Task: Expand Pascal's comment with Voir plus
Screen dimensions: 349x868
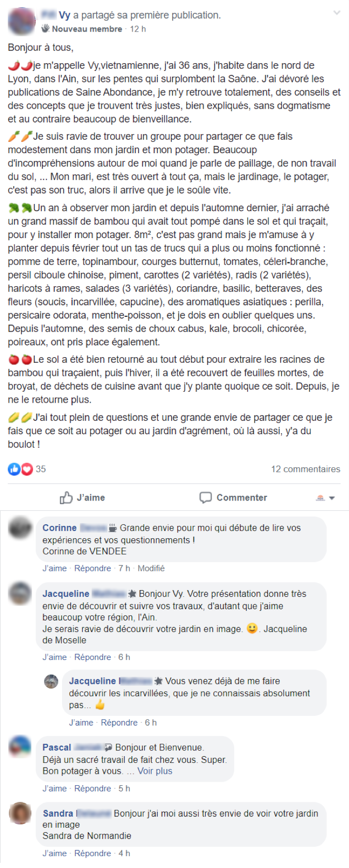Action: coord(155,771)
